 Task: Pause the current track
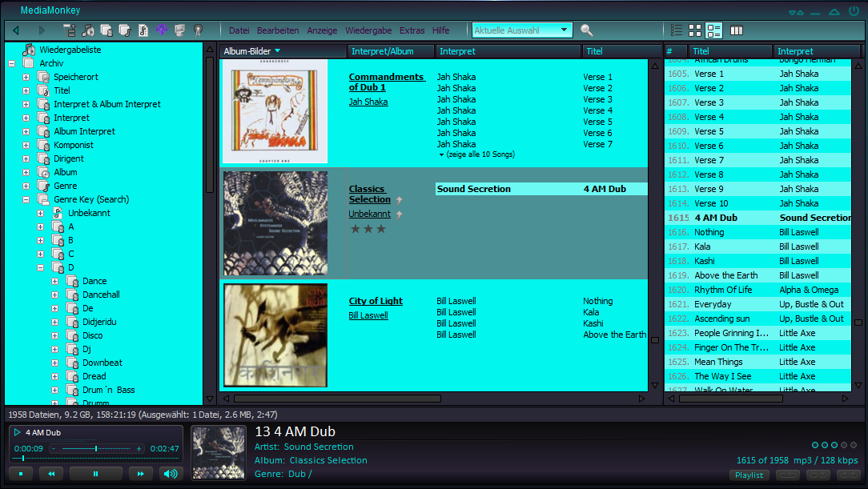coord(95,474)
